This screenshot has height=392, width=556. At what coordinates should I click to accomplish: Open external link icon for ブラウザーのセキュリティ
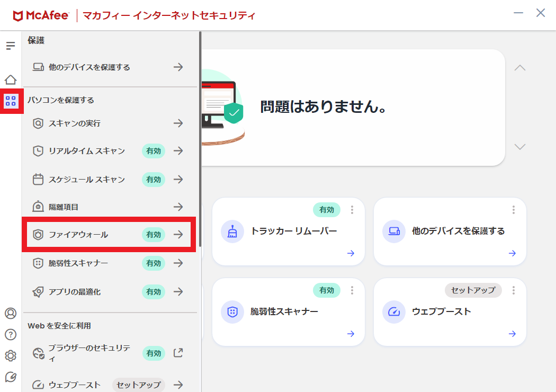[x=178, y=353]
